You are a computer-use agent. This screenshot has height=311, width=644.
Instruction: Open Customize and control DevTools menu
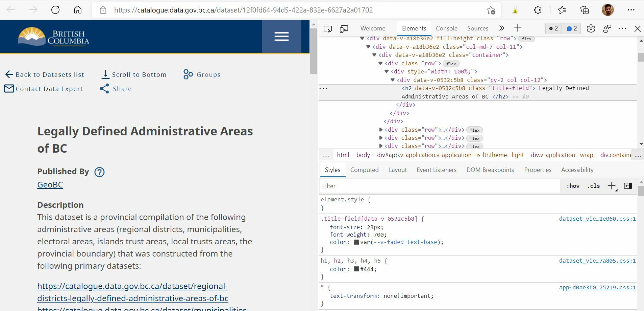click(x=622, y=29)
